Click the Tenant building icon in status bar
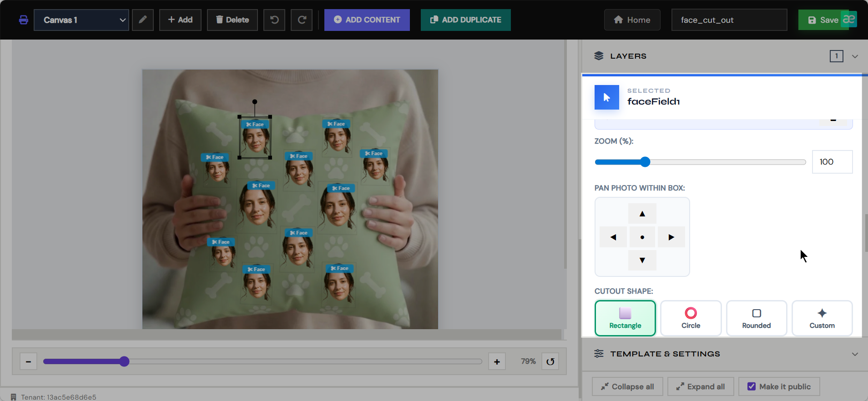 point(13,397)
